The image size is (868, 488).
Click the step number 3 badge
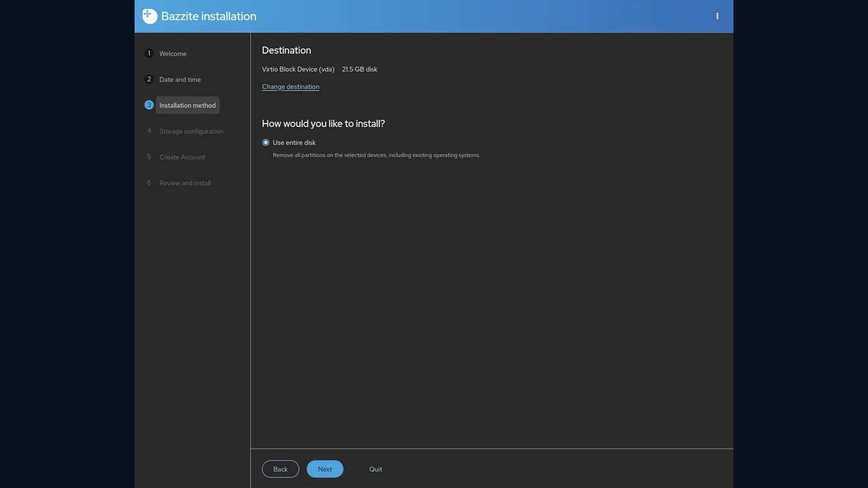(149, 105)
